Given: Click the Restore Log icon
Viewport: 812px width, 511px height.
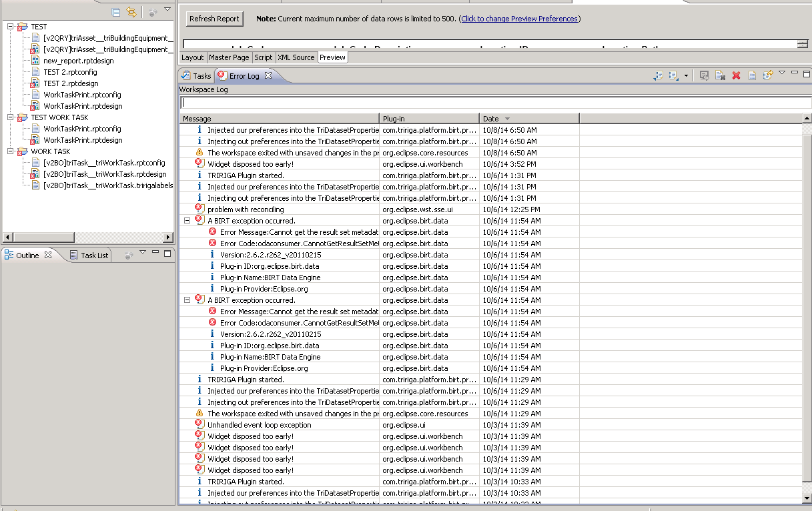Looking at the screenshot, I should pos(768,76).
